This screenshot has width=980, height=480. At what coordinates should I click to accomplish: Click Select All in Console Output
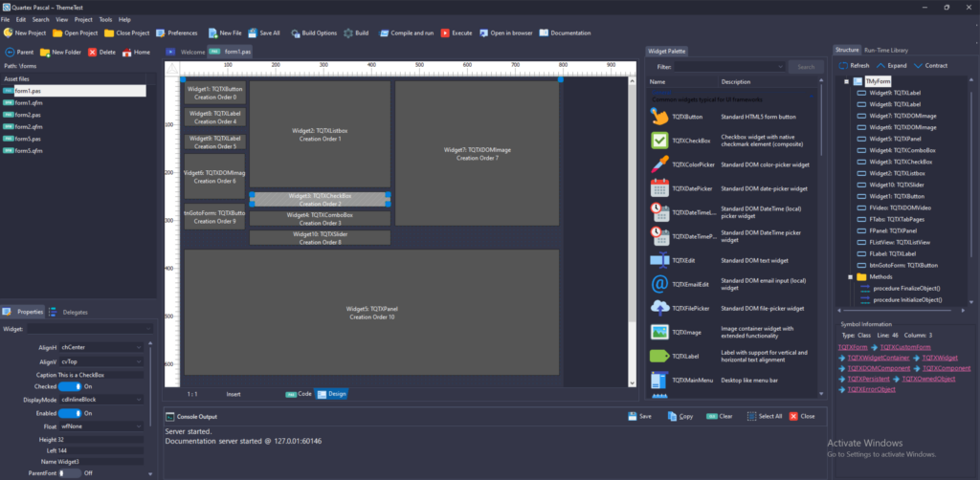763,416
